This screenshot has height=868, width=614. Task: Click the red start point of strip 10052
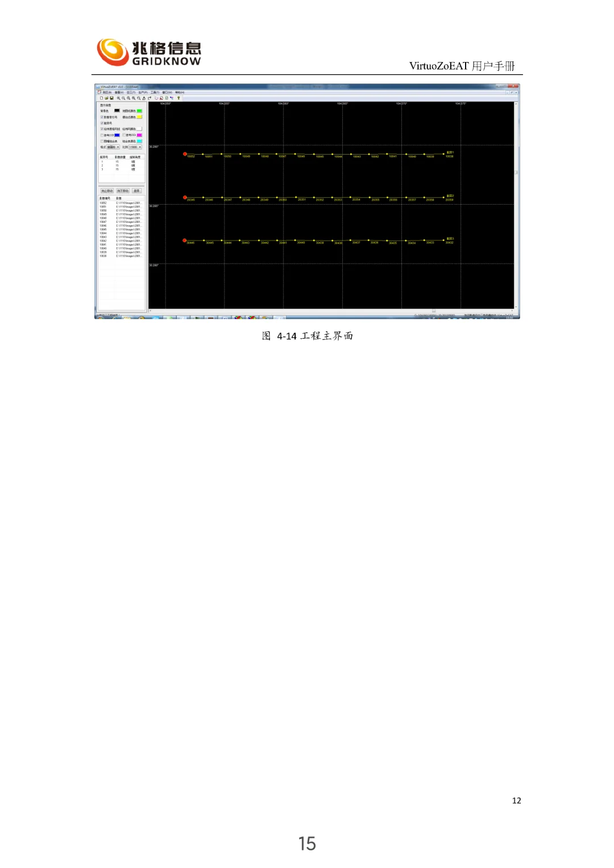[185, 154]
